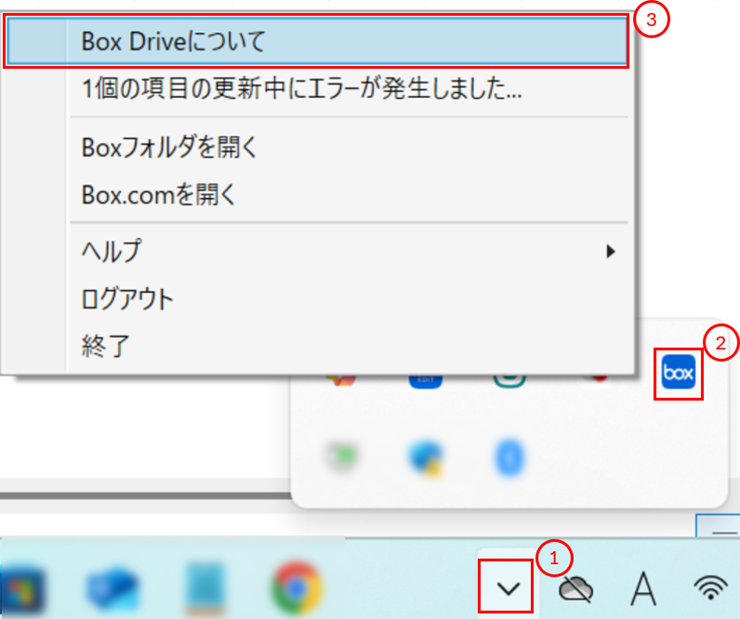Image resolution: width=740 pixels, height=619 pixels.
Task: Click the light blue notebook taskbar icon
Action: (x=205, y=588)
